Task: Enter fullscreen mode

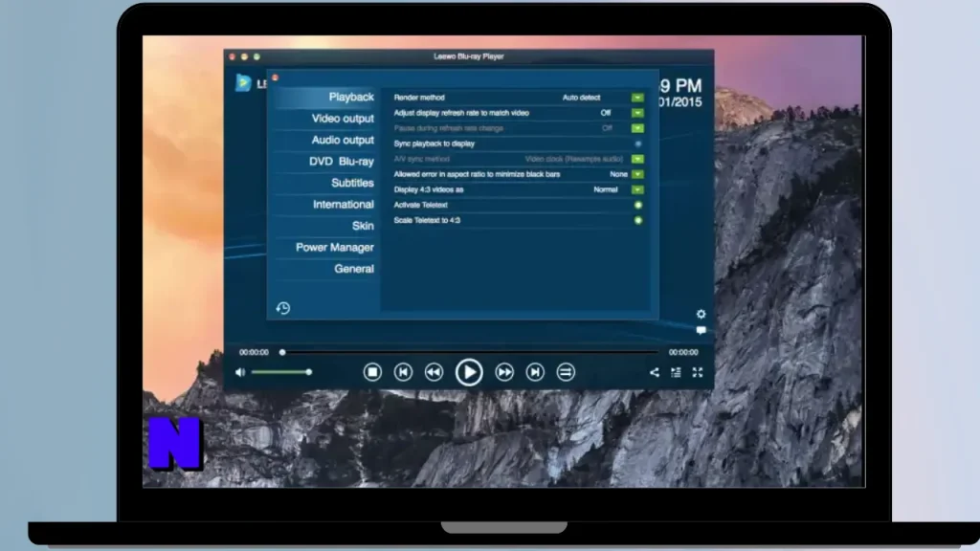Action: point(698,372)
